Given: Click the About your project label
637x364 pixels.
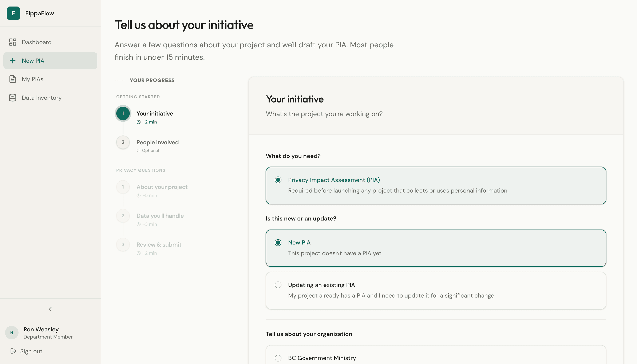Looking at the screenshot, I should (x=162, y=187).
